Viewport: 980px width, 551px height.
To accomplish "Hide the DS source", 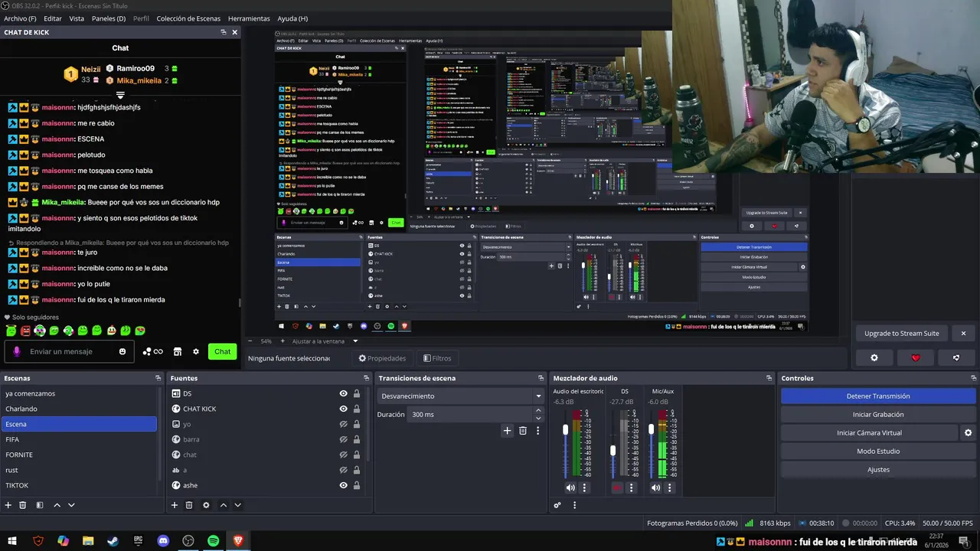I will click(344, 393).
